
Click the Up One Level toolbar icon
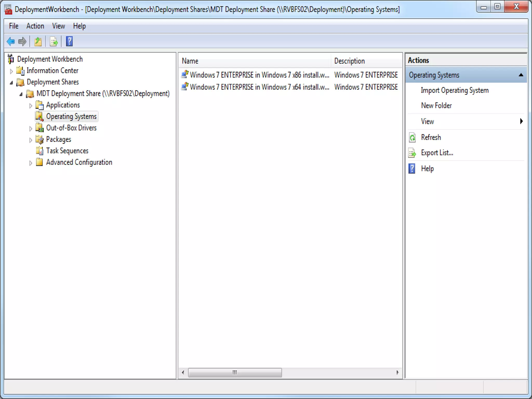click(x=38, y=41)
